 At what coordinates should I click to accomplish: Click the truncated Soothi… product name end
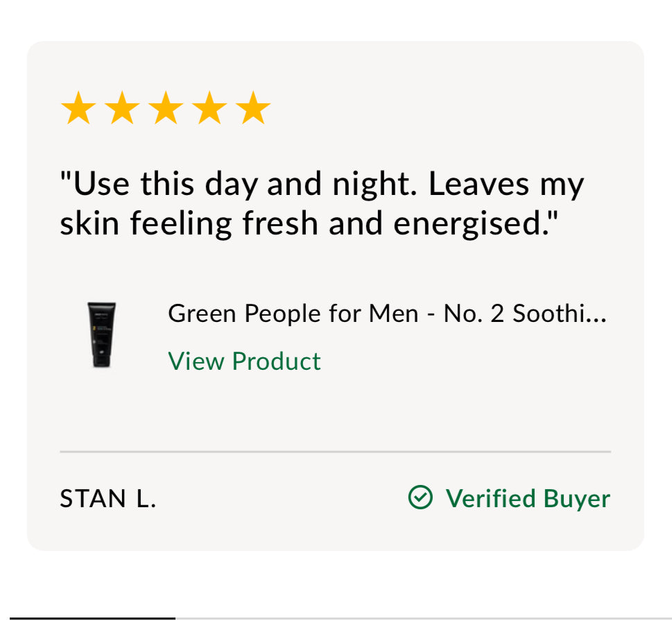tap(560, 314)
